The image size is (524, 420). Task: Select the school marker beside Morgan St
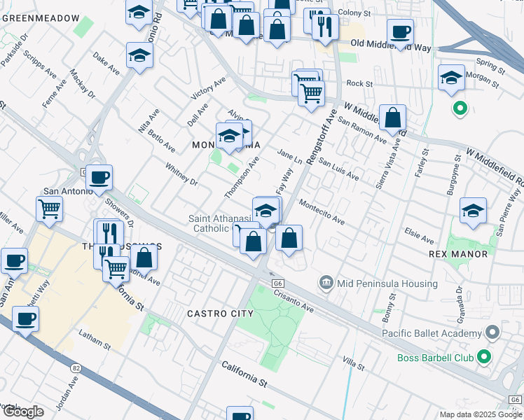[451, 78]
